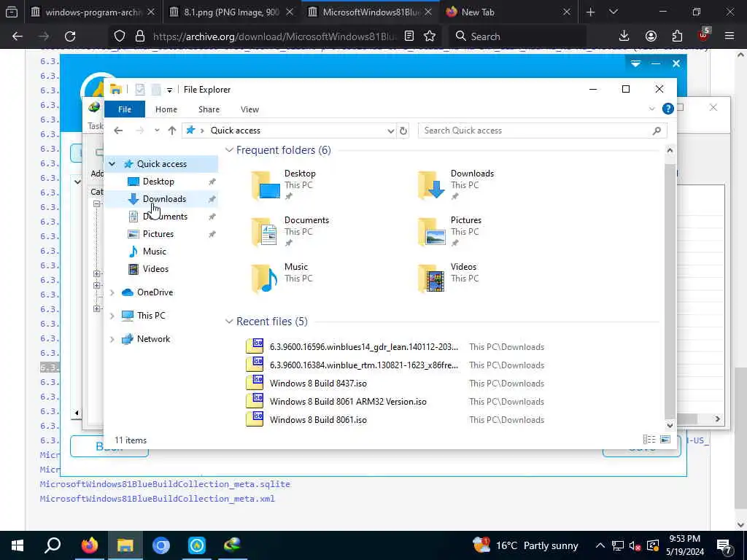Click the This PC computer icon
The height and width of the screenshot is (560, 747).
[127, 316]
